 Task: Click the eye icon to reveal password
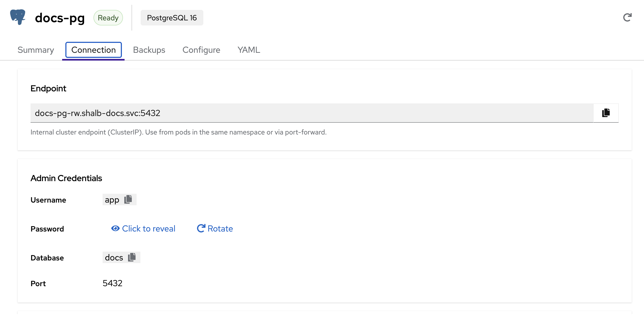point(115,228)
